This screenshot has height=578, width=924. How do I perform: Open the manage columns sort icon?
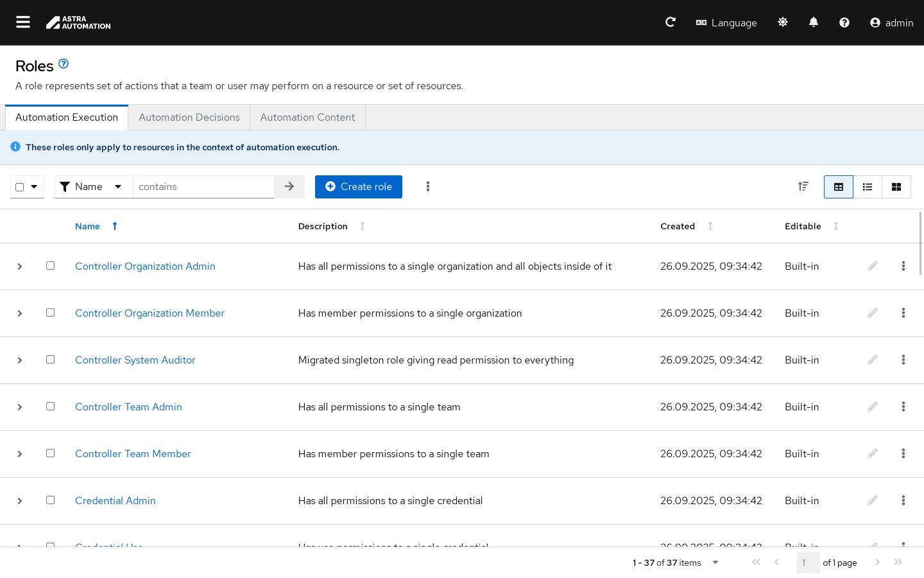(x=803, y=187)
